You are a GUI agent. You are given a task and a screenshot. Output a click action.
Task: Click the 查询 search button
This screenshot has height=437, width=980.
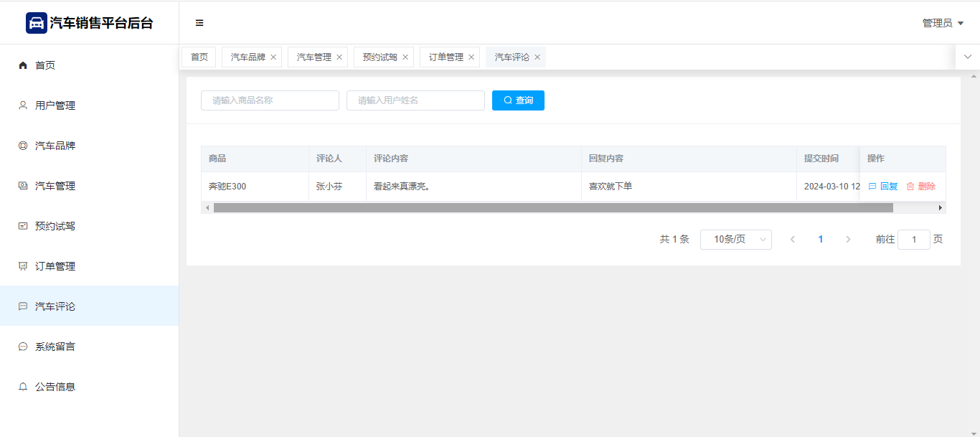[x=518, y=100]
